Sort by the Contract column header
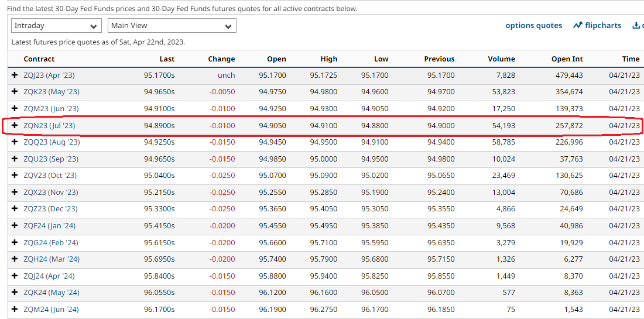Image resolution: width=644 pixels, height=319 pixels. [39, 59]
